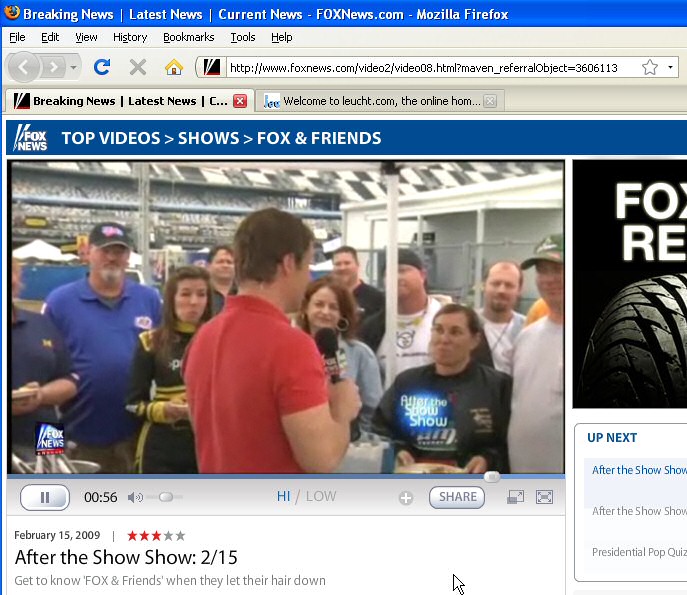Close the Breaking News tab
This screenshot has height=595, width=687.
click(x=240, y=101)
